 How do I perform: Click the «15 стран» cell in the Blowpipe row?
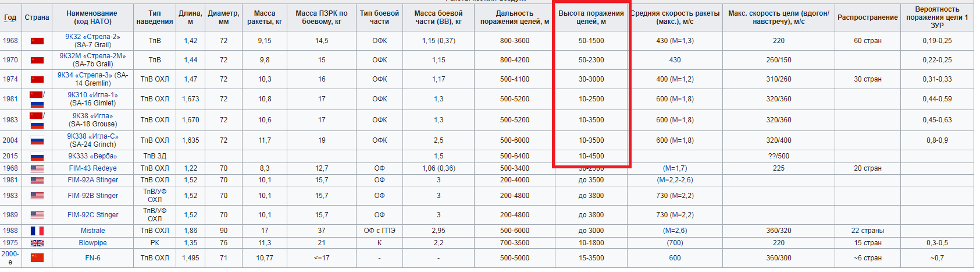click(867, 243)
